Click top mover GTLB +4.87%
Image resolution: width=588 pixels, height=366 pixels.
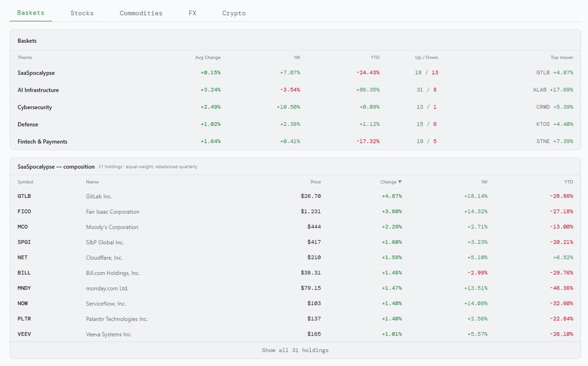(555, 73)
